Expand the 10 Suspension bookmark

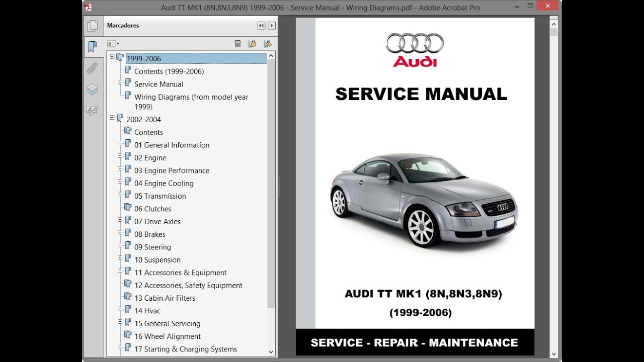coord(120,258)
